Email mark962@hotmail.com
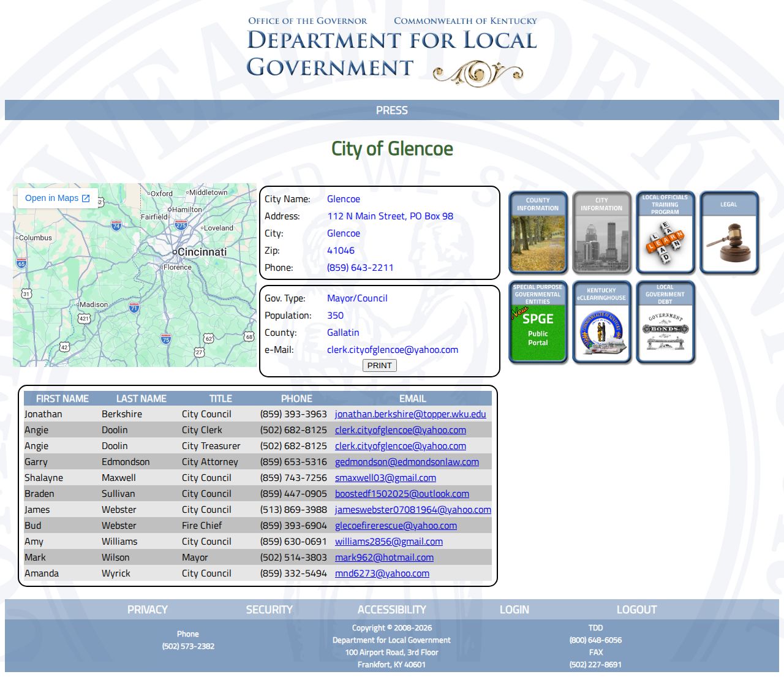This screenshot has height=677, width=784. tap(384, 558)
